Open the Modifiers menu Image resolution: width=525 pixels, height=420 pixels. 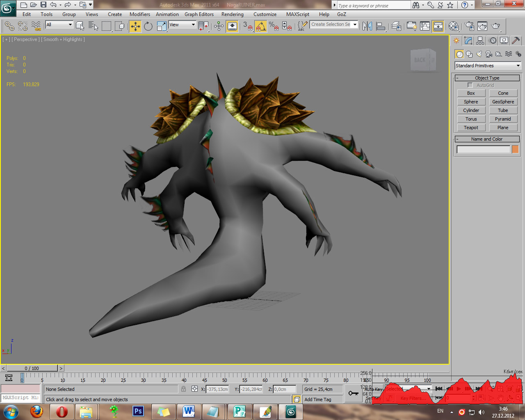139,14
